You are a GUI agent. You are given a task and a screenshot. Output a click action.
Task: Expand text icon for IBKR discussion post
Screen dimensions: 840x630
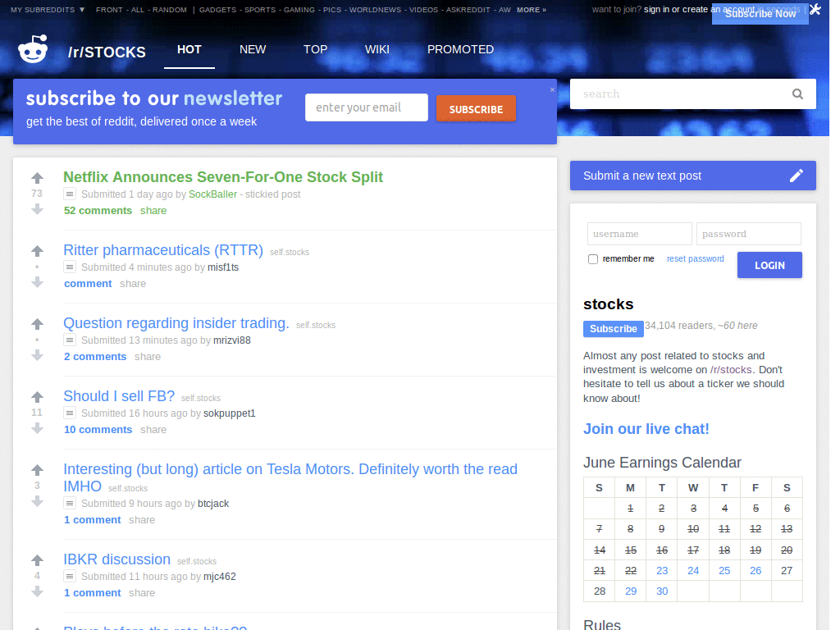tap(70, 576)
